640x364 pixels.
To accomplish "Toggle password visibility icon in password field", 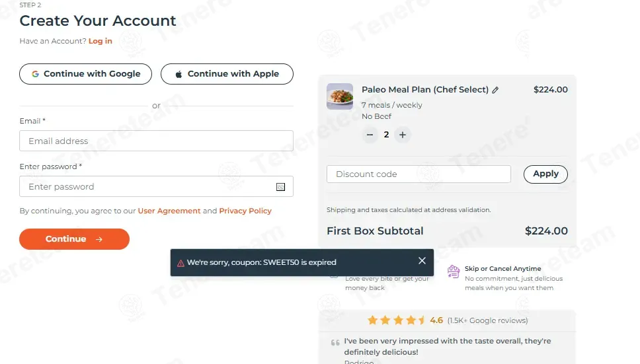I will click(280, 187).
